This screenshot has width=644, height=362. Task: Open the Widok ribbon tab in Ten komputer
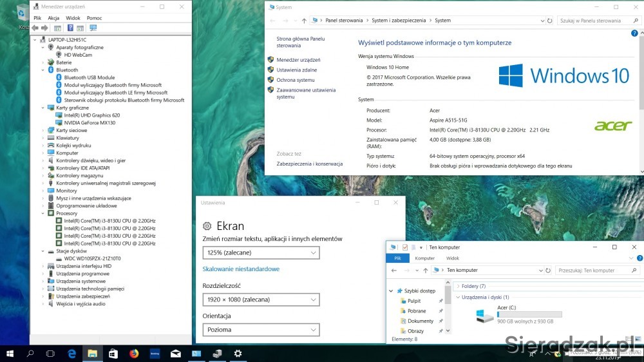(452, 258)
